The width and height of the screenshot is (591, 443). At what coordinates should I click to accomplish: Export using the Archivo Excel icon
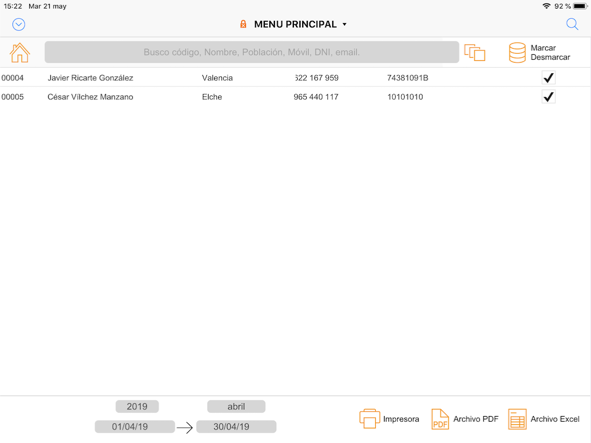(517, 419)
